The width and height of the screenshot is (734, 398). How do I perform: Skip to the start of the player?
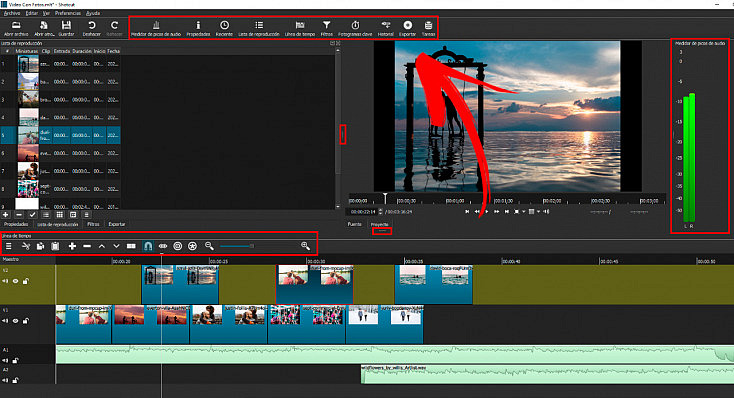(467, 212)
